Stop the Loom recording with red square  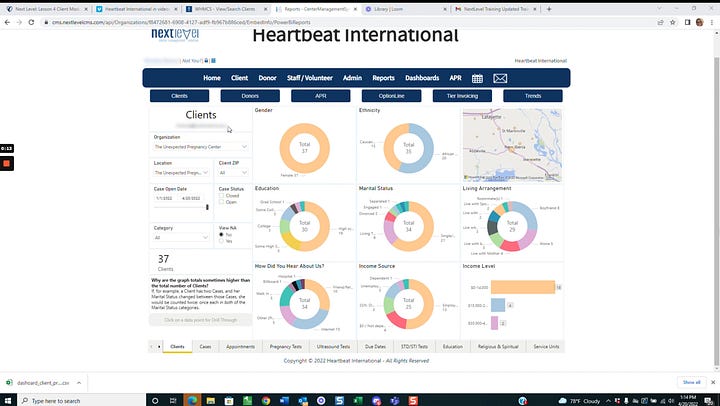6,164
